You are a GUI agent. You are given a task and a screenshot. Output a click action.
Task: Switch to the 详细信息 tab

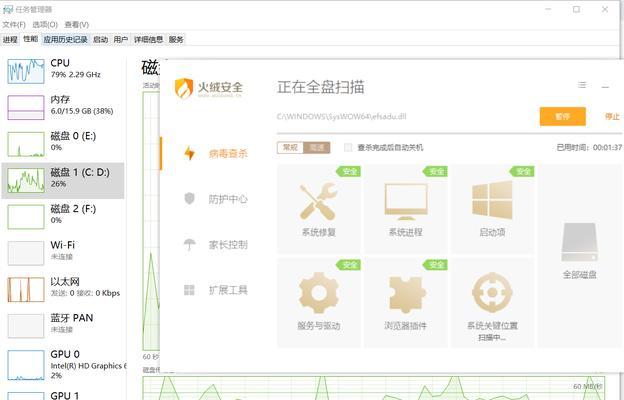tap(148, 39)
